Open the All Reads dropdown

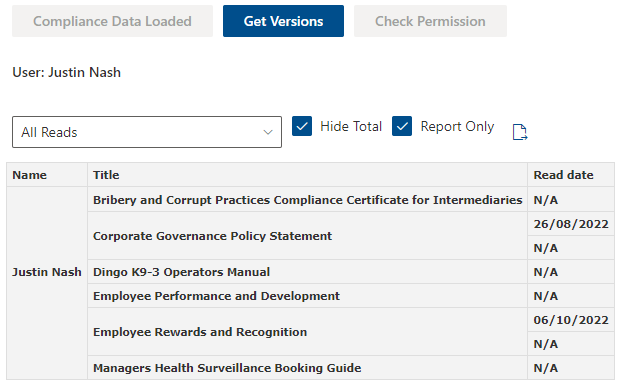(147, 132)
